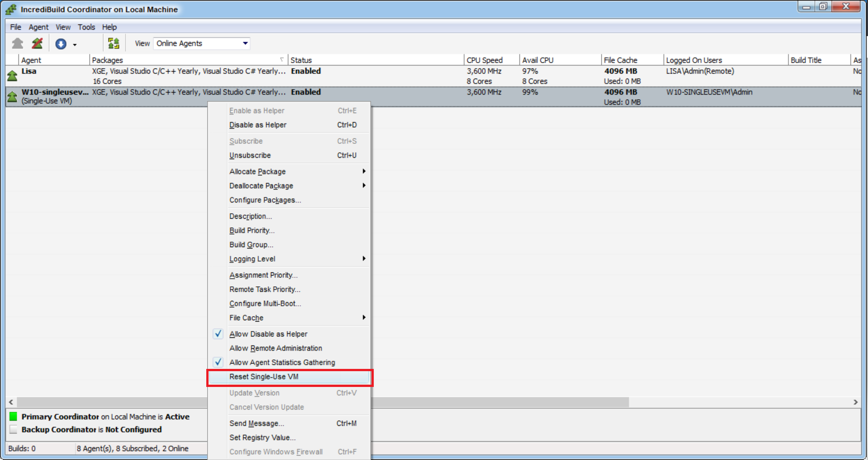The width and height of the screenshot is (868, 460).
Task: Click the "Builds: 0" status bar entry
Action: tap(22, 448)
